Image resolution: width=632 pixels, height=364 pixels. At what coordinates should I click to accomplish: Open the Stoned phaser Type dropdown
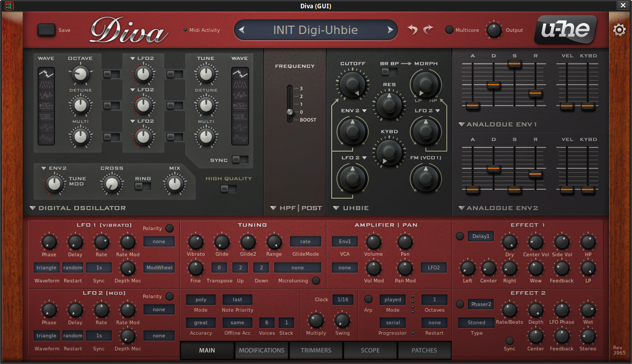pyautogui.click(x=477, y=323)
